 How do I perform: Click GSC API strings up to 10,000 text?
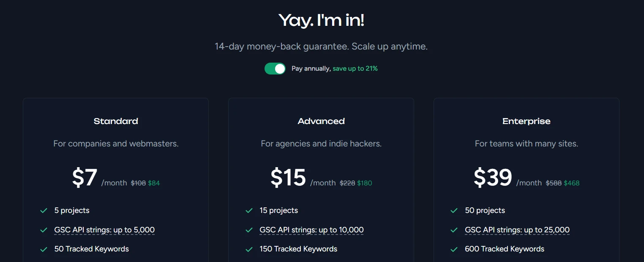pyautogui.click(x=311, y=230)
